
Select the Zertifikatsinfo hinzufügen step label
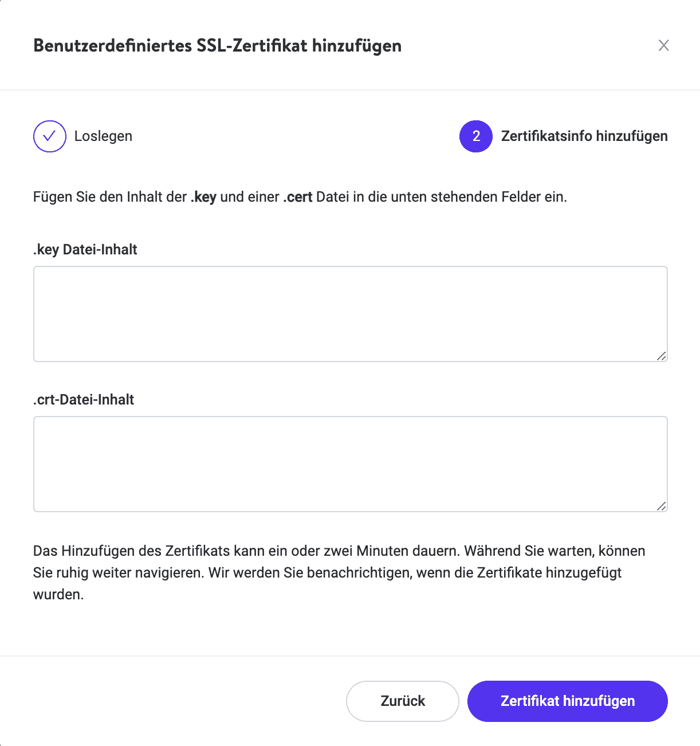584,136
